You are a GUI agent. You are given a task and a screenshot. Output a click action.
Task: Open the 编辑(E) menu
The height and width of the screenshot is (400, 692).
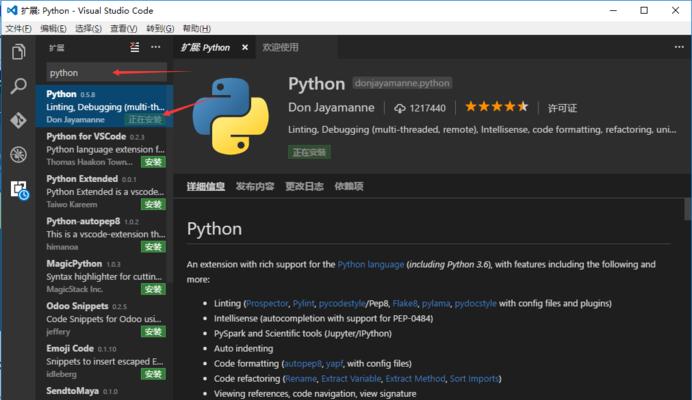pos(53,29)
